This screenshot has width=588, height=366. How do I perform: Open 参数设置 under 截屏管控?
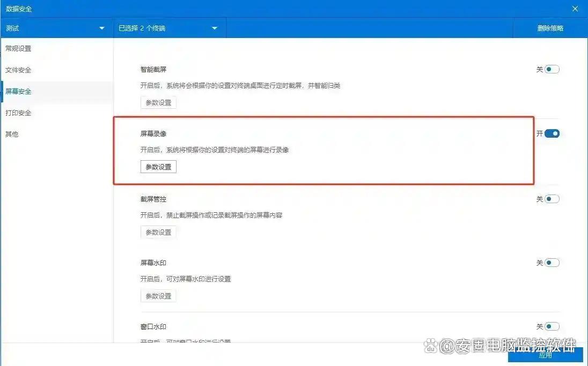[x=158, y=232]
